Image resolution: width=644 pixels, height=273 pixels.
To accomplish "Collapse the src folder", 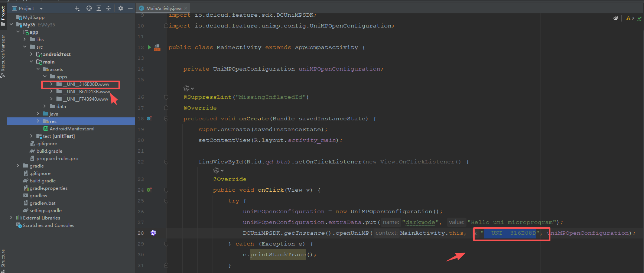I will click(x=25, y=47).
